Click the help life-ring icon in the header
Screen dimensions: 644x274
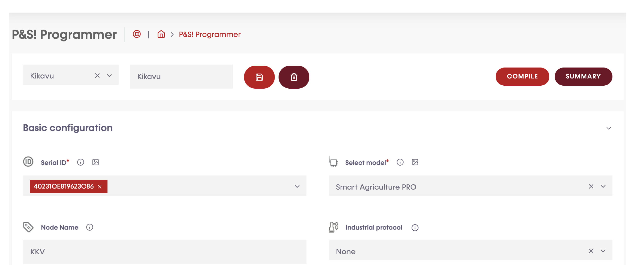coord(136,34)
